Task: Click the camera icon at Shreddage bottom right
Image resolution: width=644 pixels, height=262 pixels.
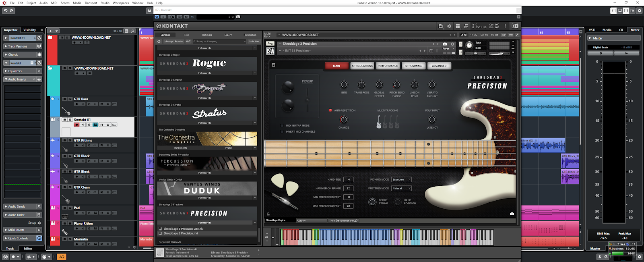Action: point(512,214)
